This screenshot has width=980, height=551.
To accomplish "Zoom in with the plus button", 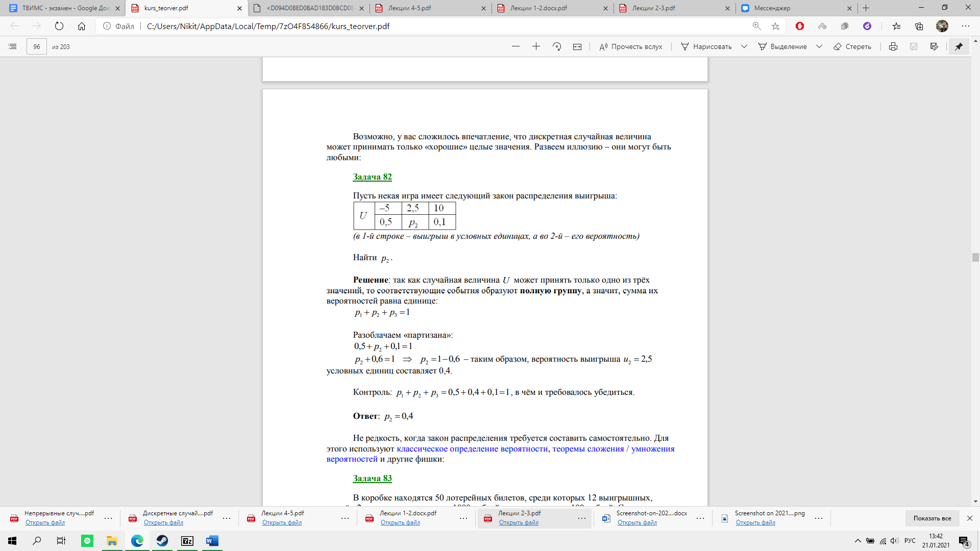I will tap(536, 46).
